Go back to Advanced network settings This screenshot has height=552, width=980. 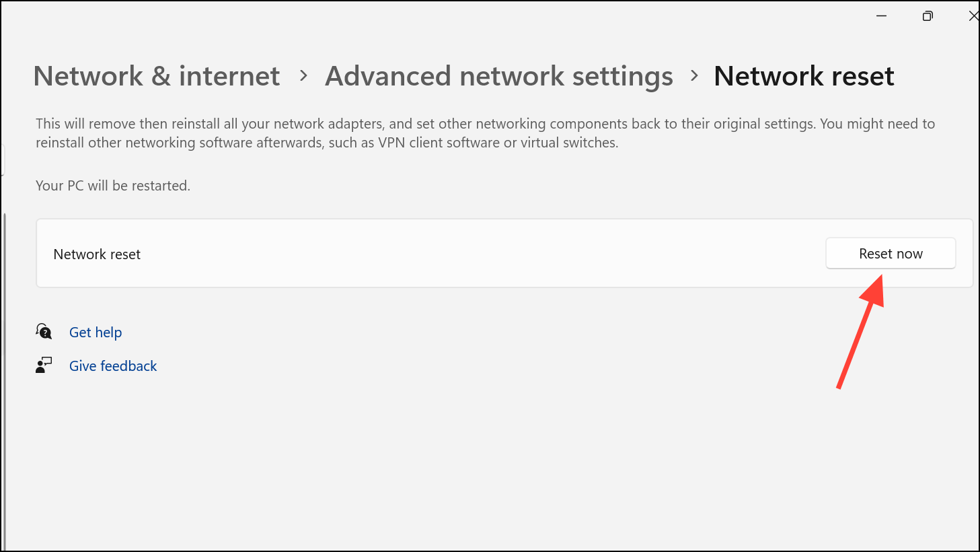coord(498,76)
